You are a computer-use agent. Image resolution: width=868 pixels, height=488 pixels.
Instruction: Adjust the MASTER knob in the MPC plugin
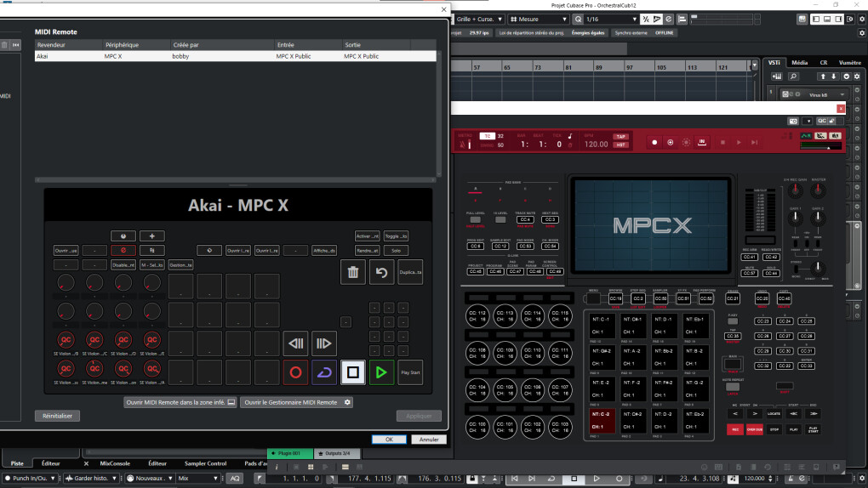818,191
